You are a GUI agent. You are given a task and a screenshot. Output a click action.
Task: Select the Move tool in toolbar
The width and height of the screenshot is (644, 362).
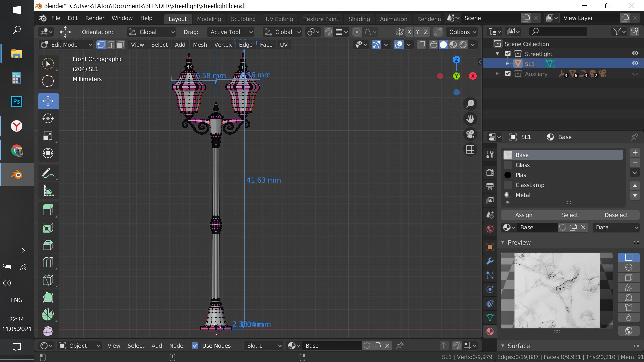coord(48,101)
